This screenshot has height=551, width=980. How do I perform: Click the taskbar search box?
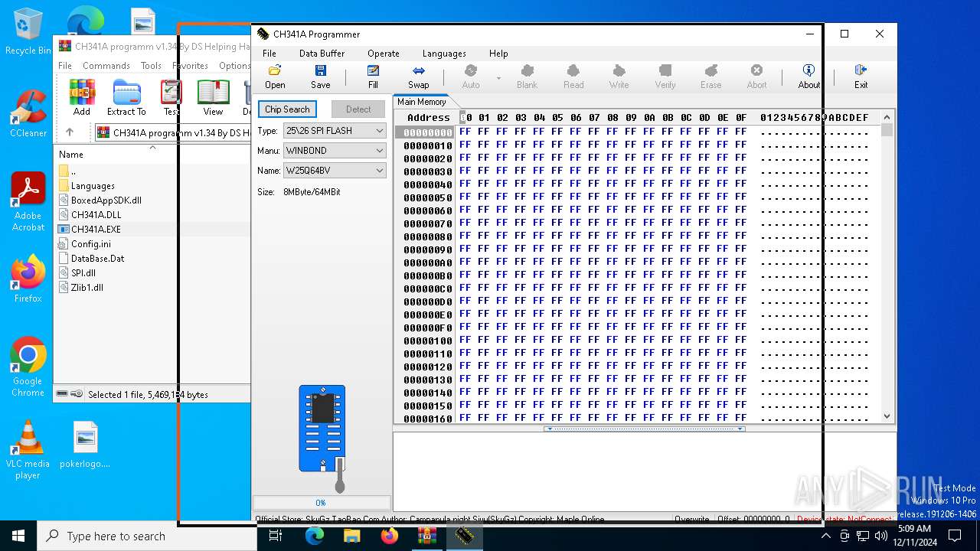click(147, 536)
